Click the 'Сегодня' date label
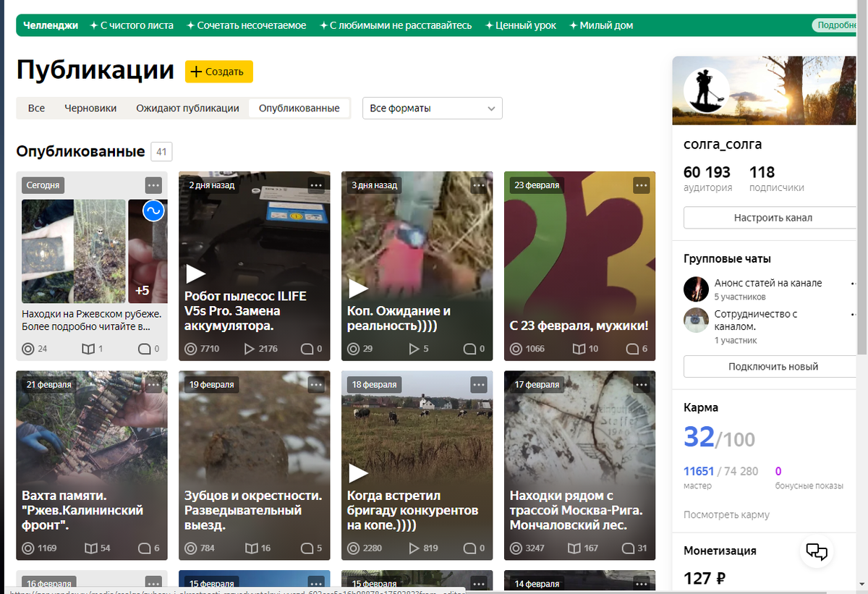Viewport: 868px width, 594px height. tap(43, 185)
